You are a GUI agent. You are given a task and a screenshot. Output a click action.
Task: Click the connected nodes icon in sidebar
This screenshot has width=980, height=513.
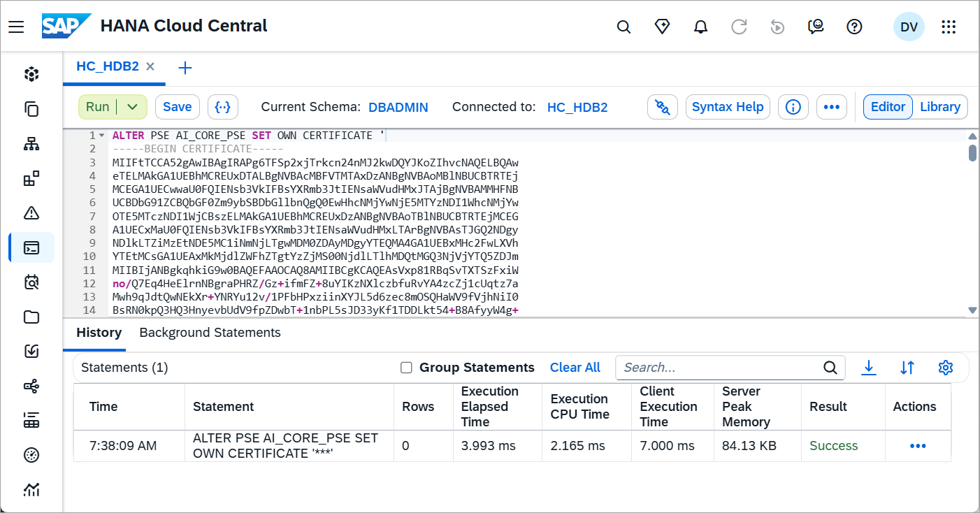point(31,386)
